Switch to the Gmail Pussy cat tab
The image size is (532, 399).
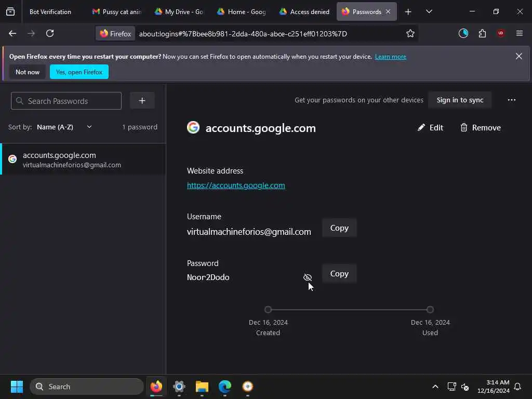(117, 12)
